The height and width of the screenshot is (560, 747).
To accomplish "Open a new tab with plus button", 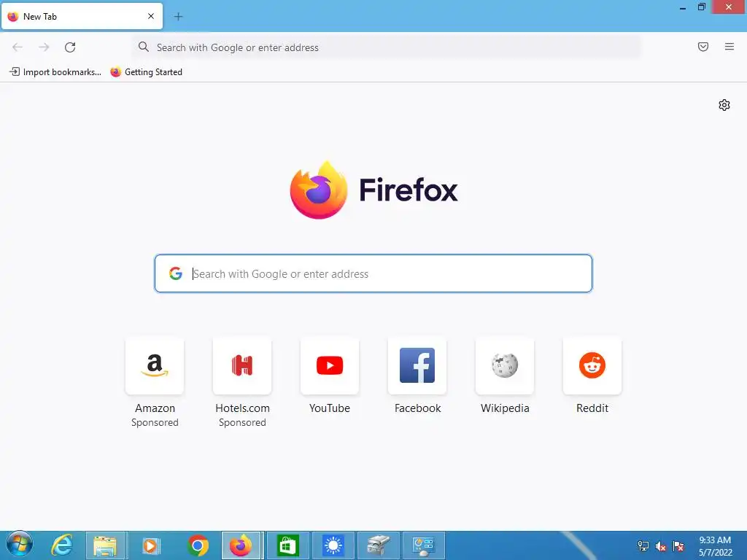I will pyautogui.click(x=178, y=17).
